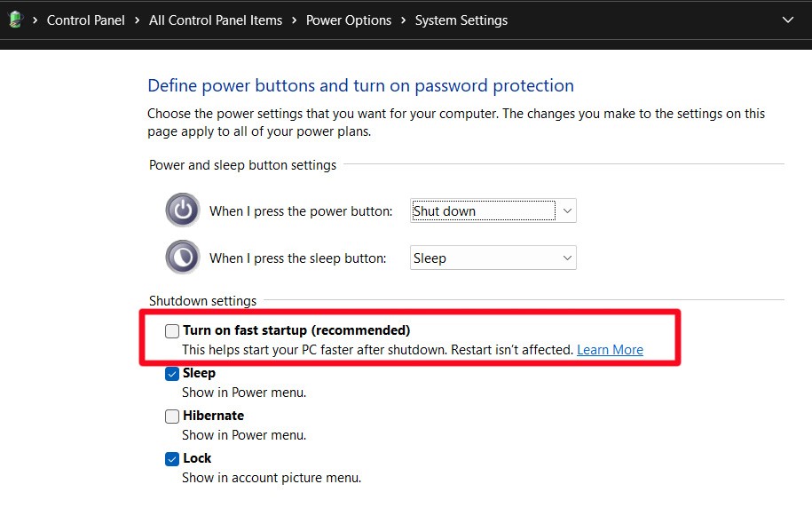Open the power button action dropdown

pyautogui.click(x=493, y=211)
